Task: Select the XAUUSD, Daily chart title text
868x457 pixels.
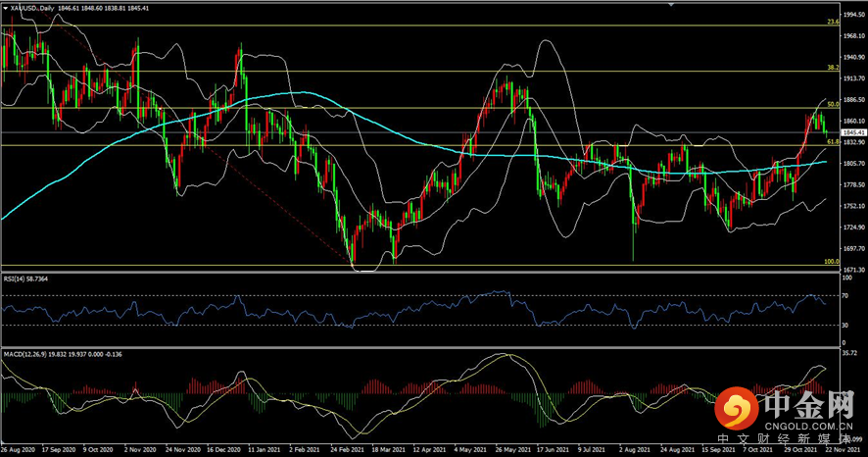Action: pos(32,8)
